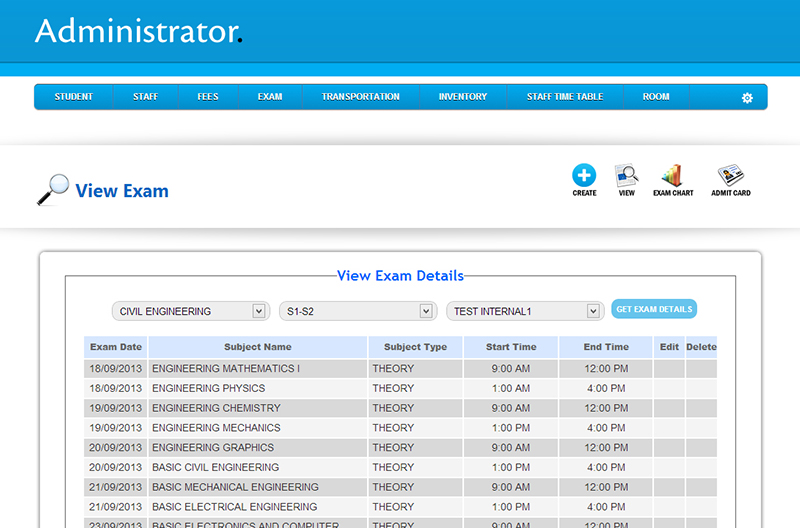Select the Inventory menu item

tap(462, 97)
